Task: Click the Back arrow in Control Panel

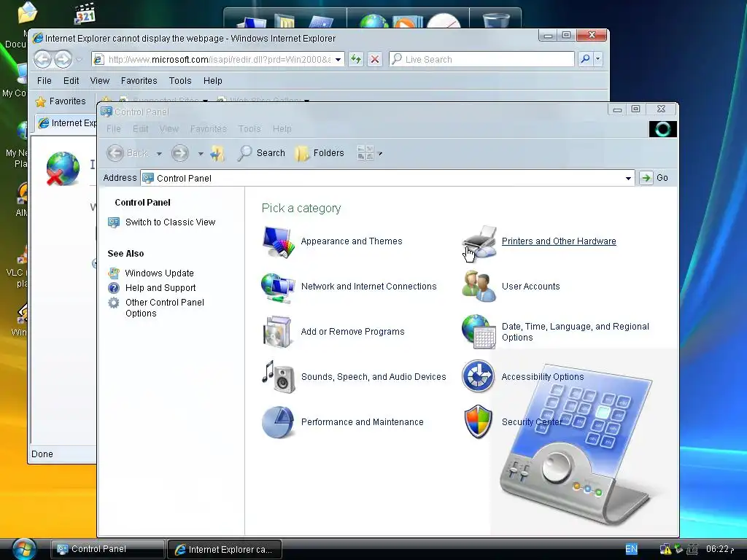Action: 115,153
